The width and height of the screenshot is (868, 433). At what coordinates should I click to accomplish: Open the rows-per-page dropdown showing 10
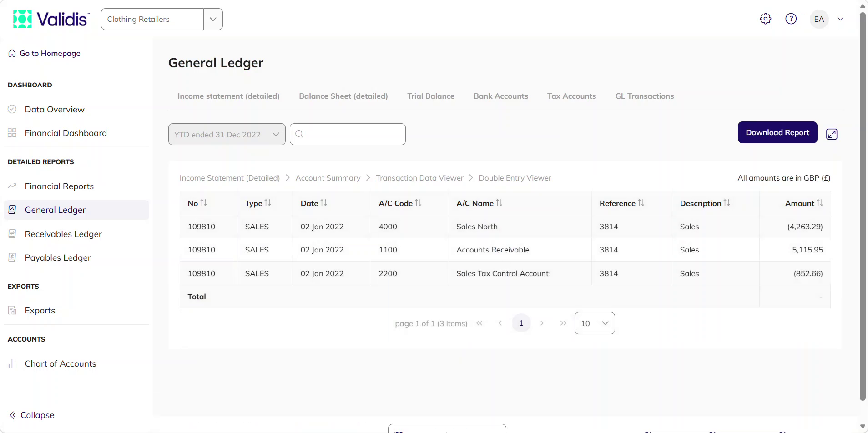pos(595,323)
